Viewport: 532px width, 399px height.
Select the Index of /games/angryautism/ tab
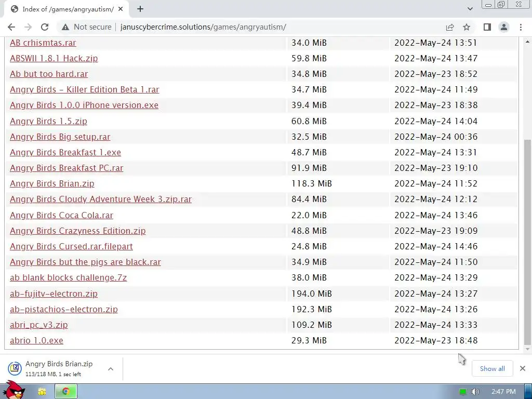click(67, 9)
